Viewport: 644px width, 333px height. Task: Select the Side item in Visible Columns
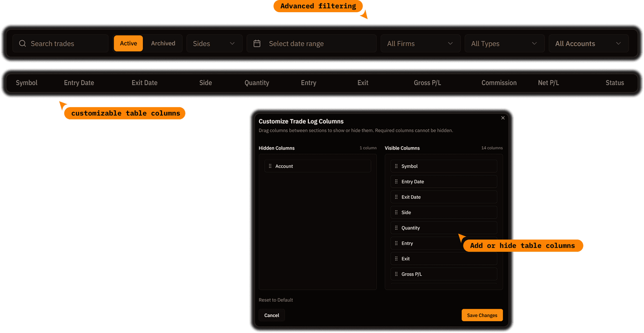[444, 212]
